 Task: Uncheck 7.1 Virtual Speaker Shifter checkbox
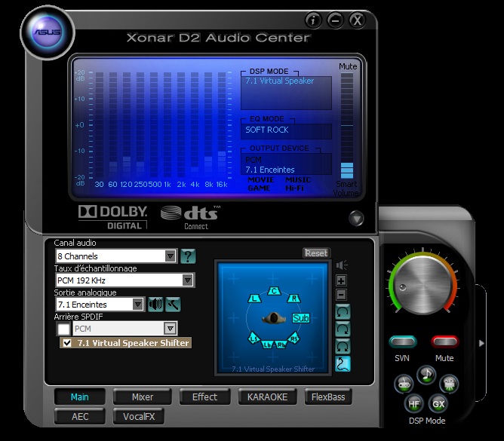click(67, 343)
